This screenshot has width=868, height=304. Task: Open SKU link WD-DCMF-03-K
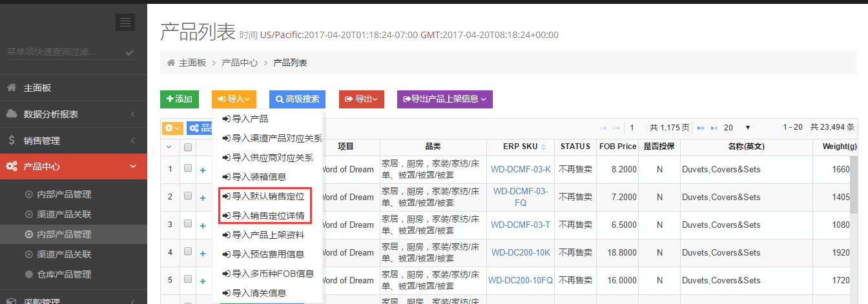click(521, 169)
